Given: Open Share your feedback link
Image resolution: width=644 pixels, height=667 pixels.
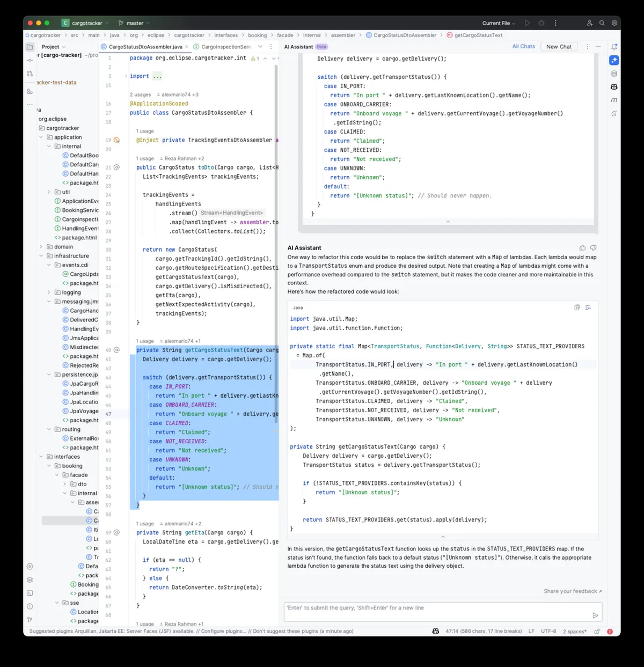Looking at the screenshot, I should coord(573,591).
